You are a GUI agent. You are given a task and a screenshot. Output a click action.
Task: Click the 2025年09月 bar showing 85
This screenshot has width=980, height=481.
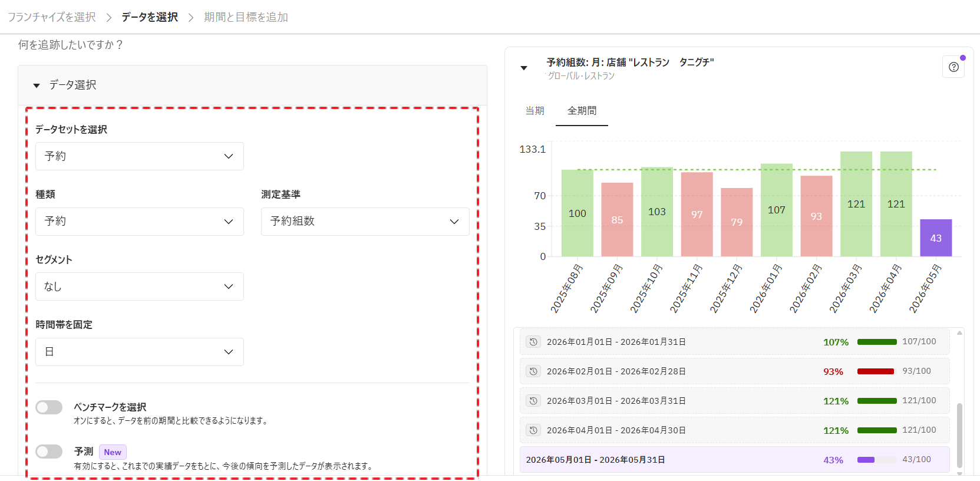617,219
